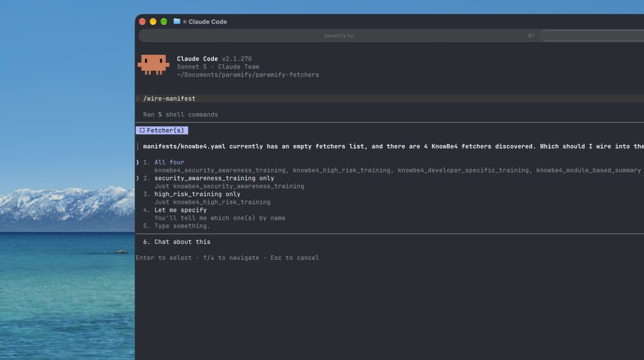Click the Claude Code pixel mascot logo
This screenshot has width=644, height=360.
tap(154, 65)
